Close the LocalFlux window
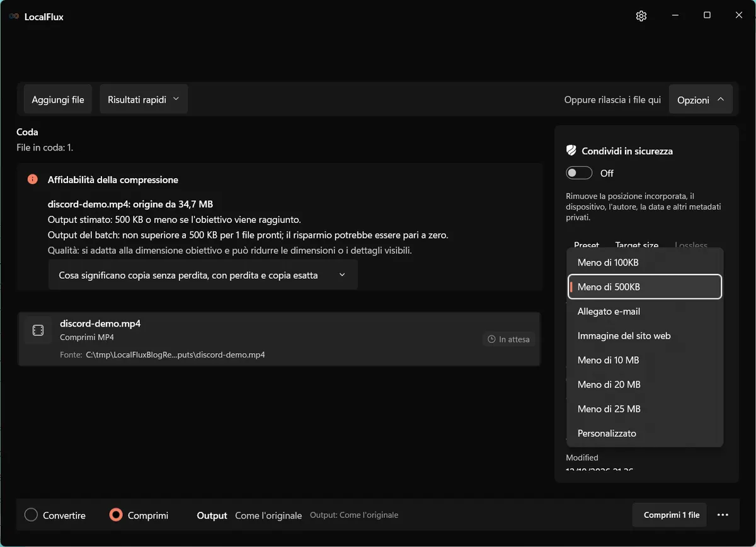This screenshot has height=547, width=756. pos(739,16)
